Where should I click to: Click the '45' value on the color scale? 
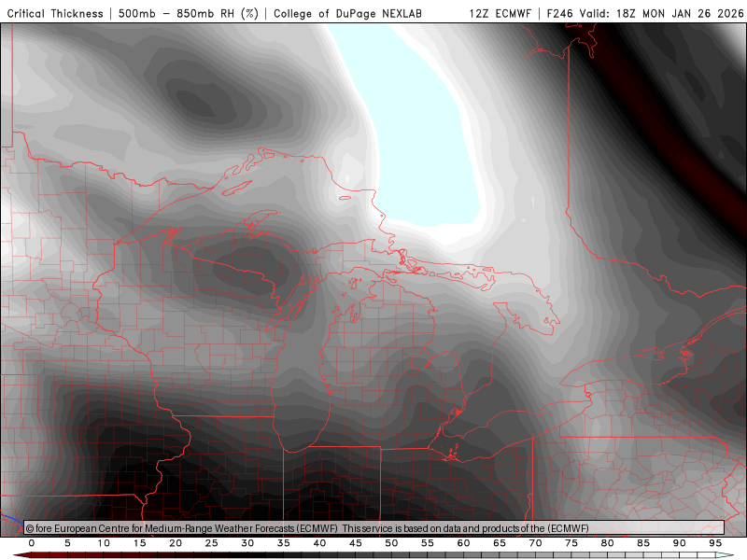click(x=356, y=543)
